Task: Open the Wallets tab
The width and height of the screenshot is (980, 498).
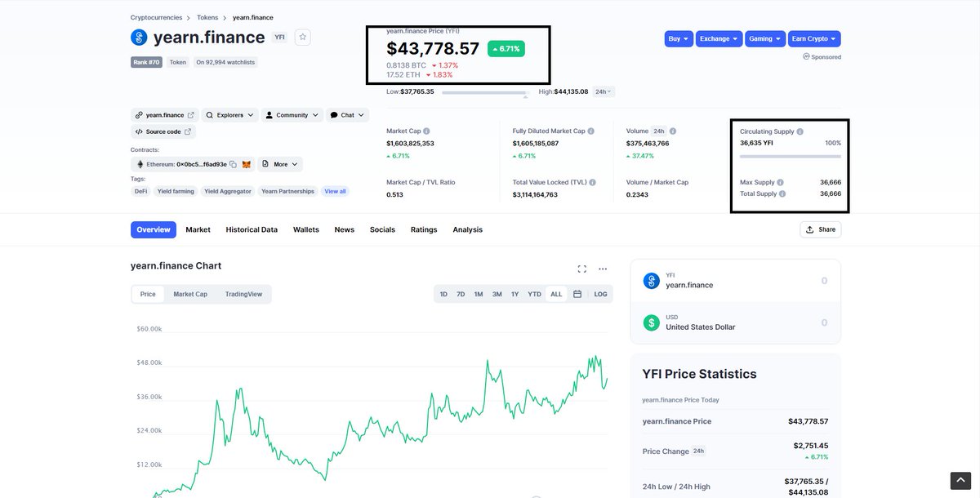Action: point(306,229)
